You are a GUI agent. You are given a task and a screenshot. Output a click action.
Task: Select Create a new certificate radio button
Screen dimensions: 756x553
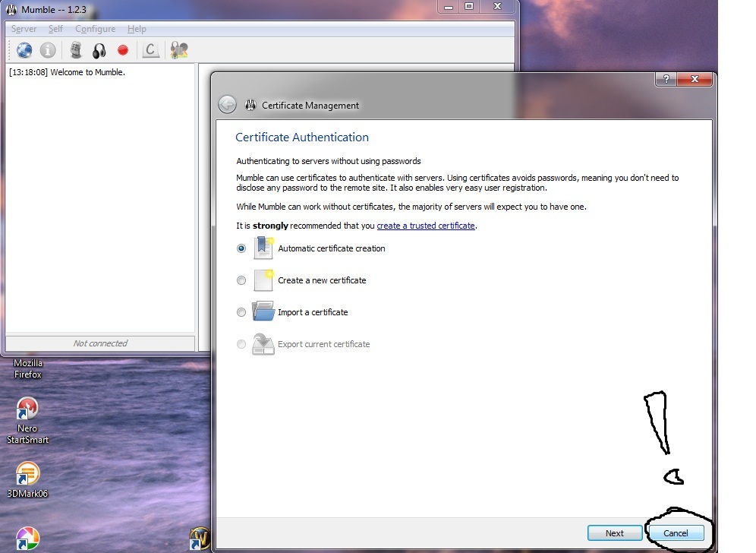point(241,280)
